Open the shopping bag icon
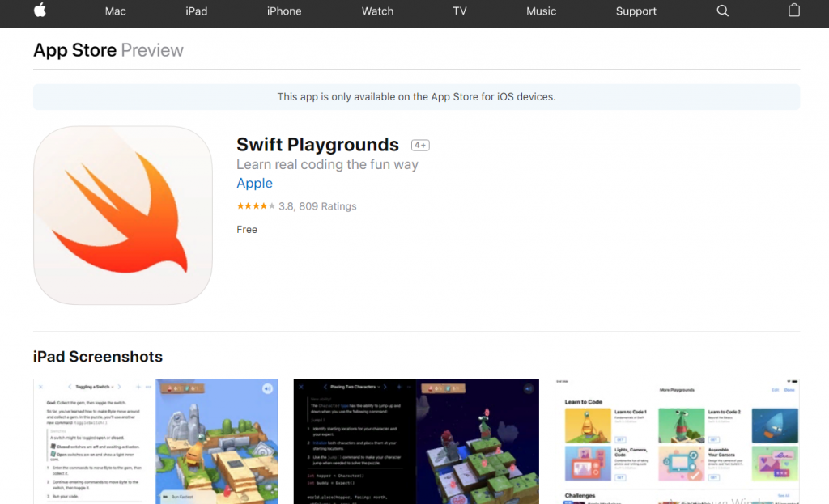Screen dimensions: 829x504 coord(793,11)
